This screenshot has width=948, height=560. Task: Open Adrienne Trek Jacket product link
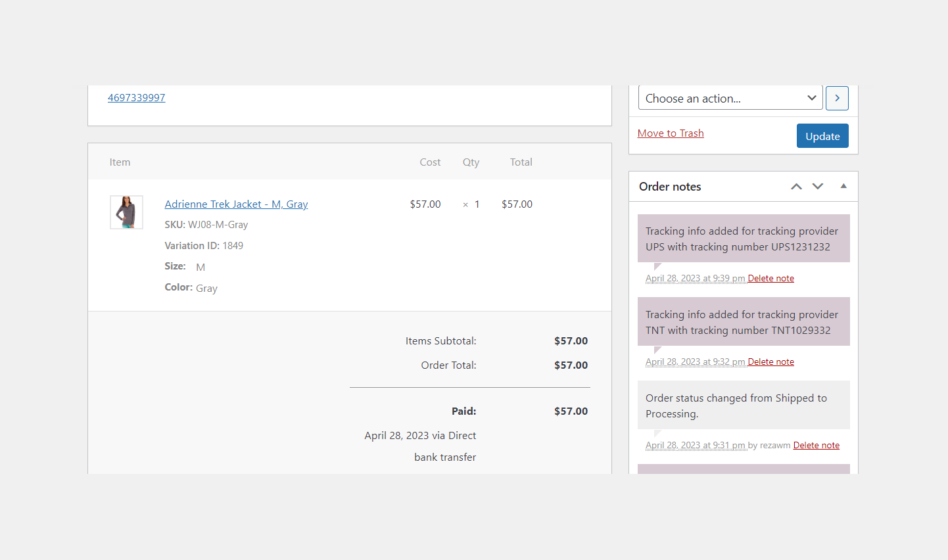point(236,204)
